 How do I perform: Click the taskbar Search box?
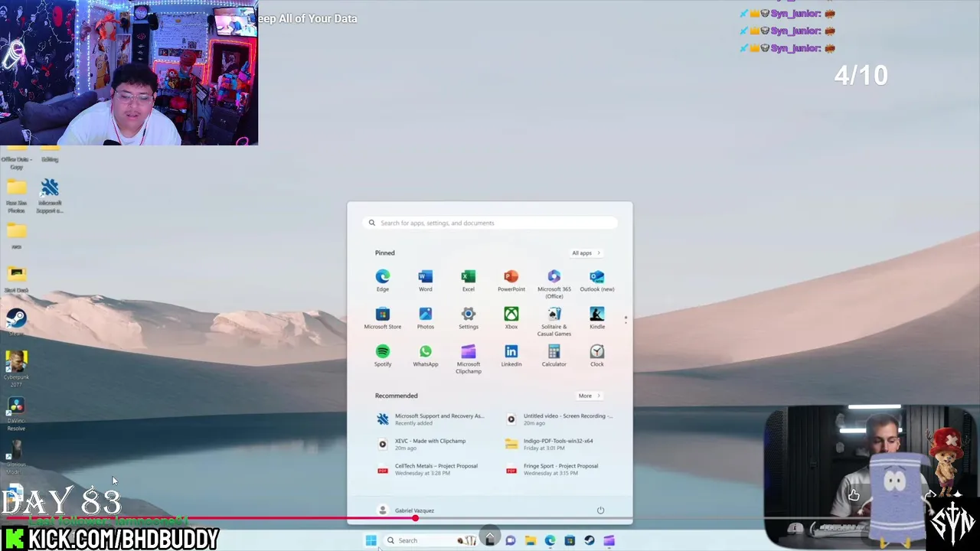coord(431,540)
